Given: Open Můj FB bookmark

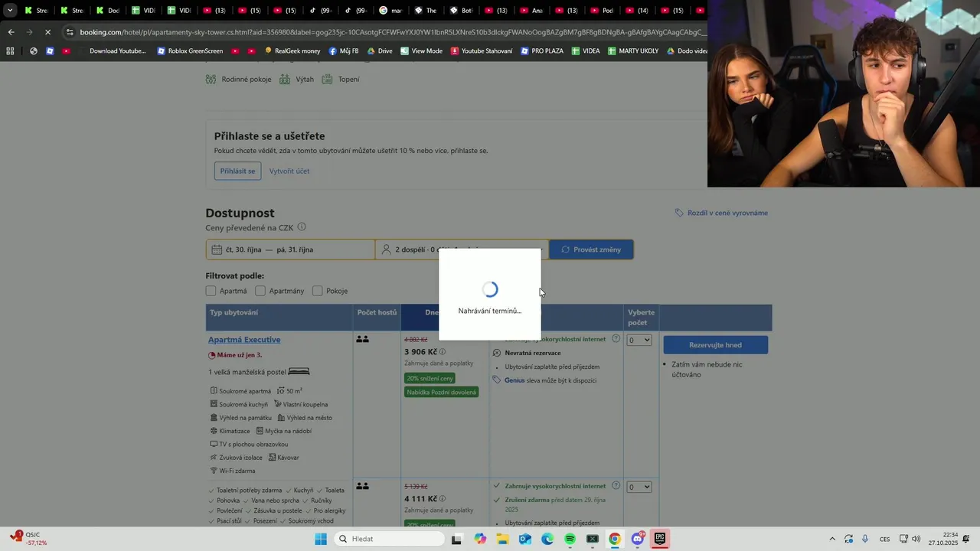Looking at the screenshot, I should click(344, 51).
